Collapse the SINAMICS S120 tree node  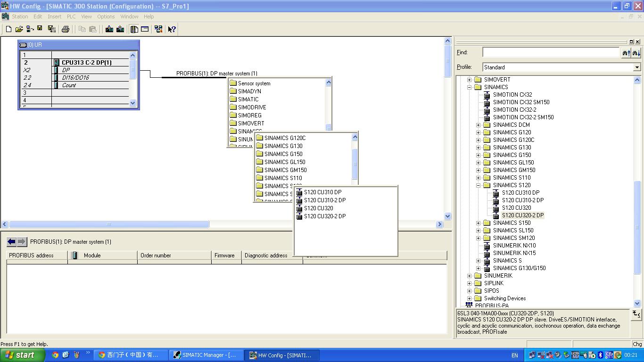click(x=478, y=185)
